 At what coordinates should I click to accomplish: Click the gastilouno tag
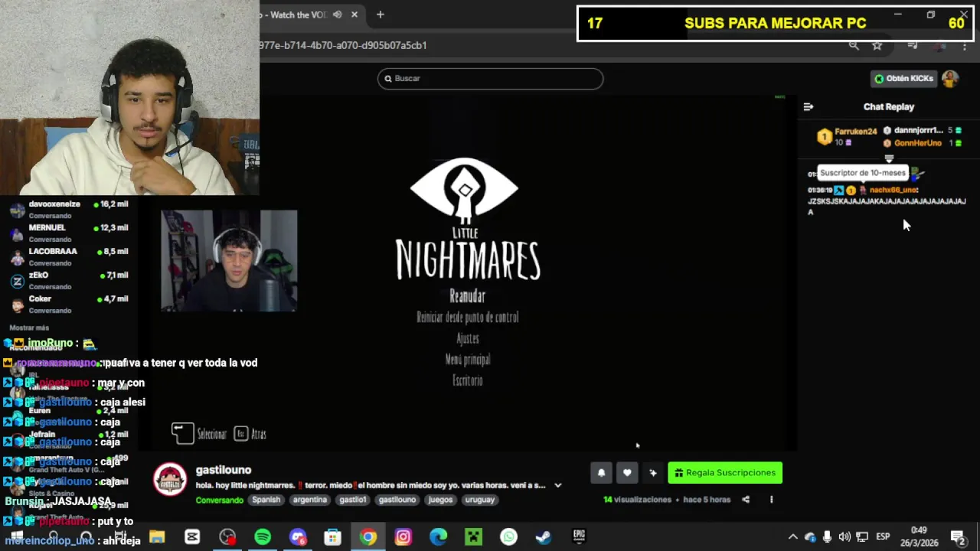397,500
